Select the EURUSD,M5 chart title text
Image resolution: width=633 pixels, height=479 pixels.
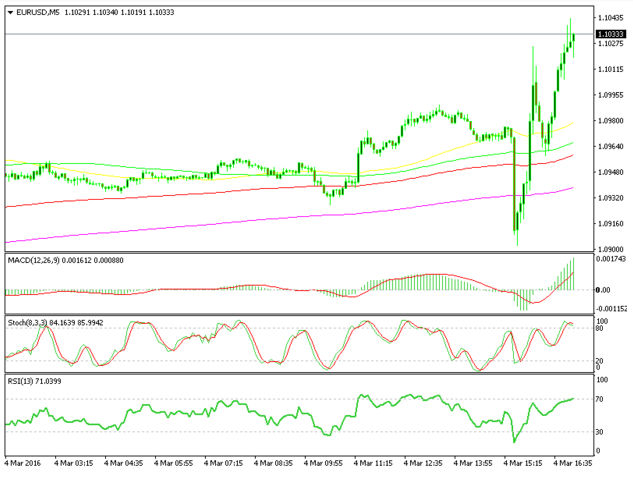point(38,13)
